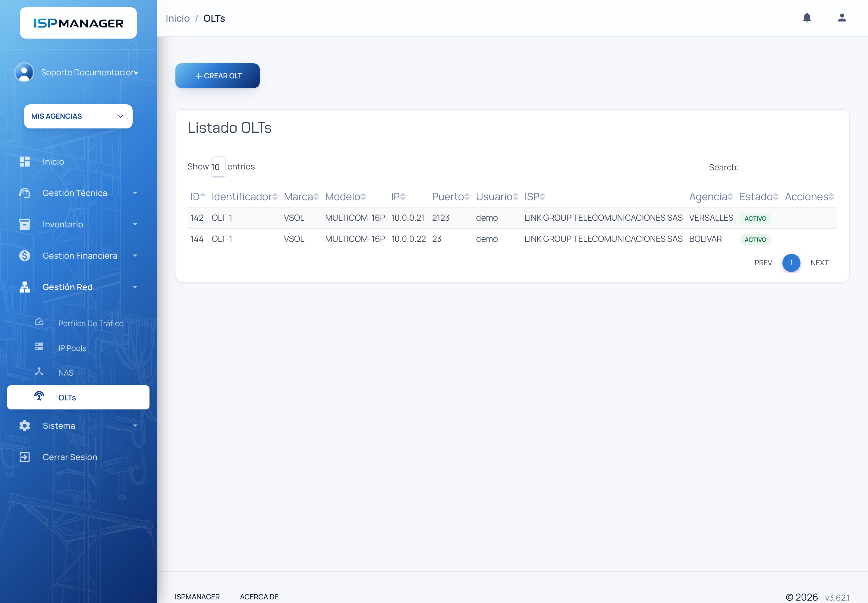Click ID cell 144
The width and height of the screenshot is (868, 603).
pos(197,239)
